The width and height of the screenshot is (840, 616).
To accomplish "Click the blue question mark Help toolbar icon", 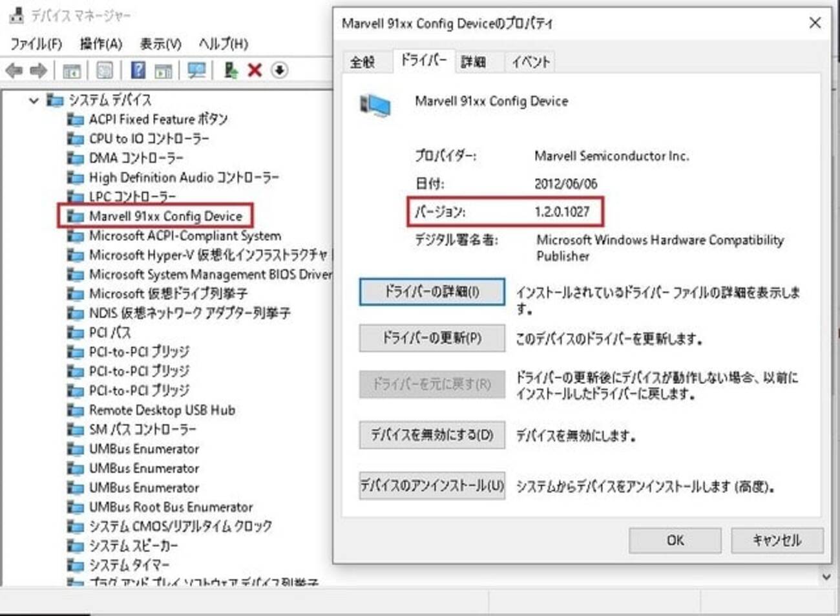I will coord(138,70).
